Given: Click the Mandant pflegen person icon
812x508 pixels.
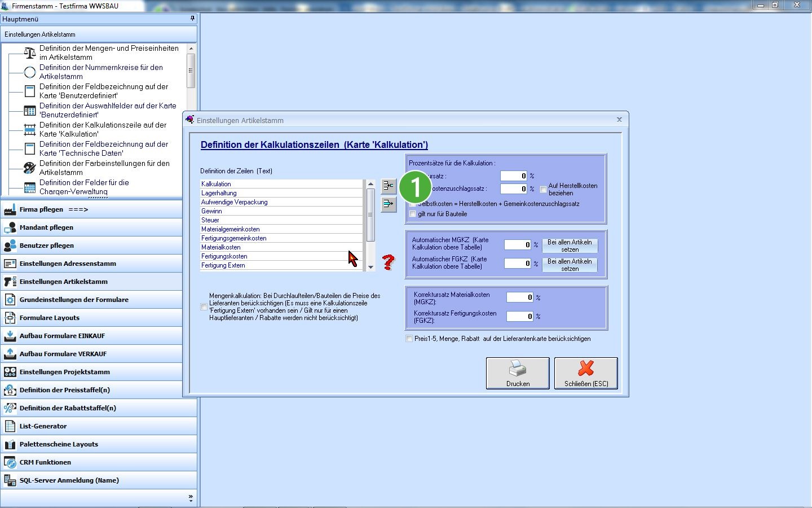Looking at the screenshot, I should pyautogui.click(x=10, y=227).
